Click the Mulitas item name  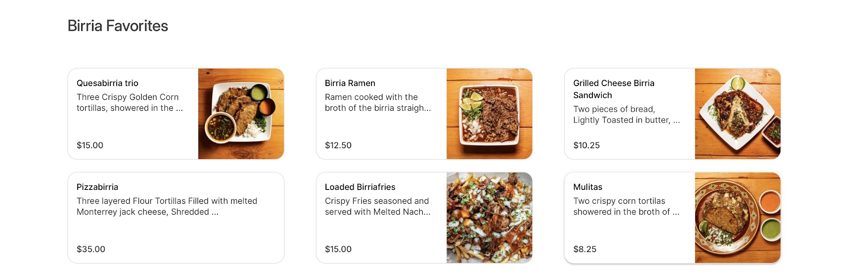click(x=587, y=187)
